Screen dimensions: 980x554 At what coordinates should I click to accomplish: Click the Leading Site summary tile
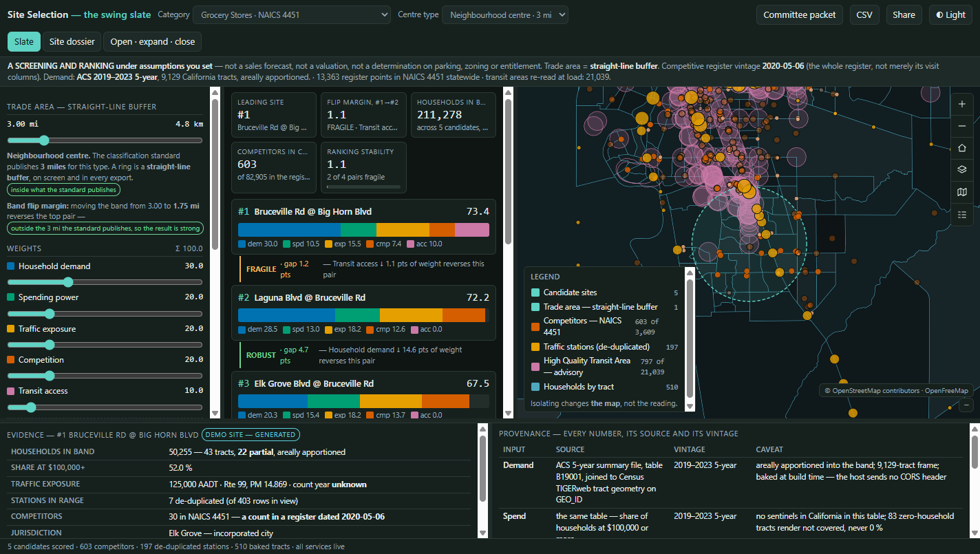pos(274,115)
